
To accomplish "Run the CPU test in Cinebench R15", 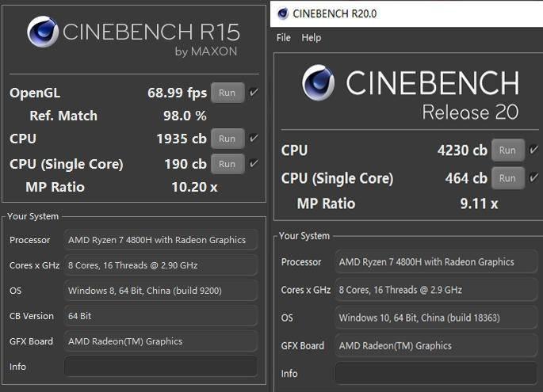I will point(228,139).
